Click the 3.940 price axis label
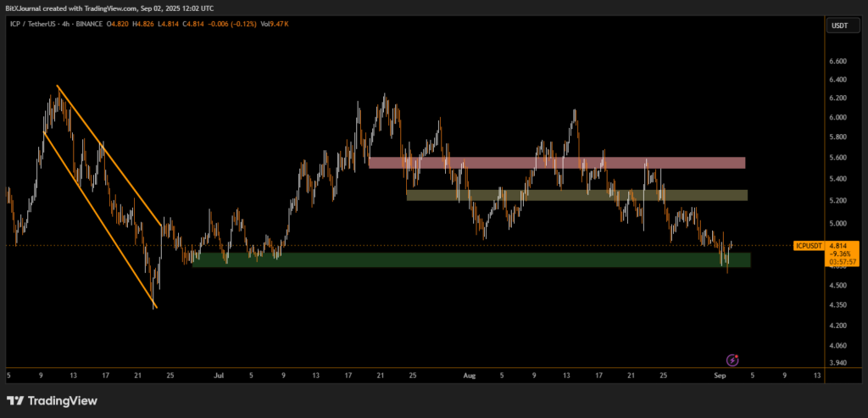Screen dimensions: 868x418 [837, 363]
